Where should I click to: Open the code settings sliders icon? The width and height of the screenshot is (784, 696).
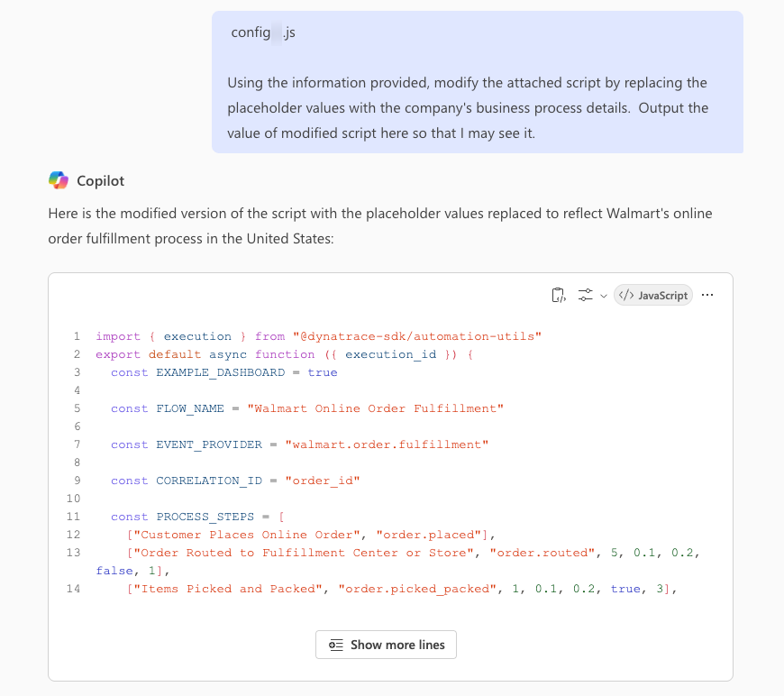pyautogui.click(x=585, y=295)
